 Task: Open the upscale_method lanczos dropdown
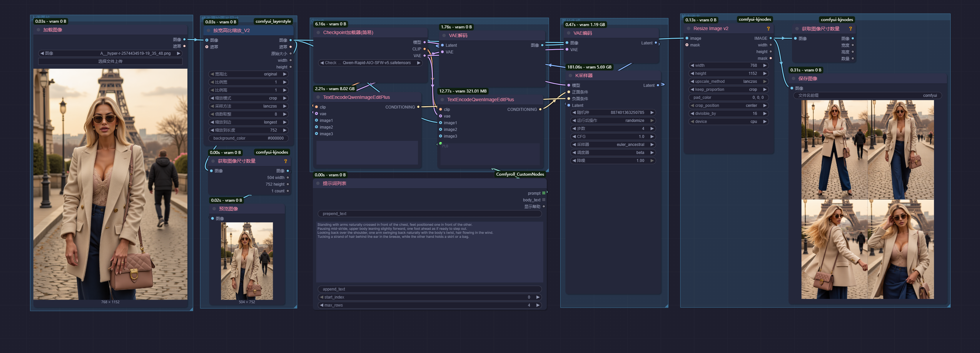point(728,81)
